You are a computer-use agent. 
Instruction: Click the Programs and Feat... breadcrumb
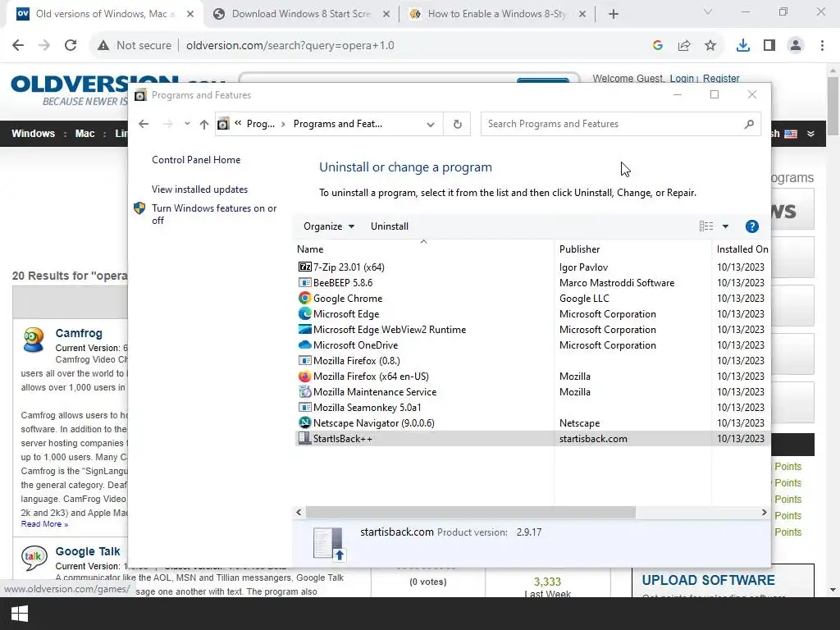click(x=338, y=124)
